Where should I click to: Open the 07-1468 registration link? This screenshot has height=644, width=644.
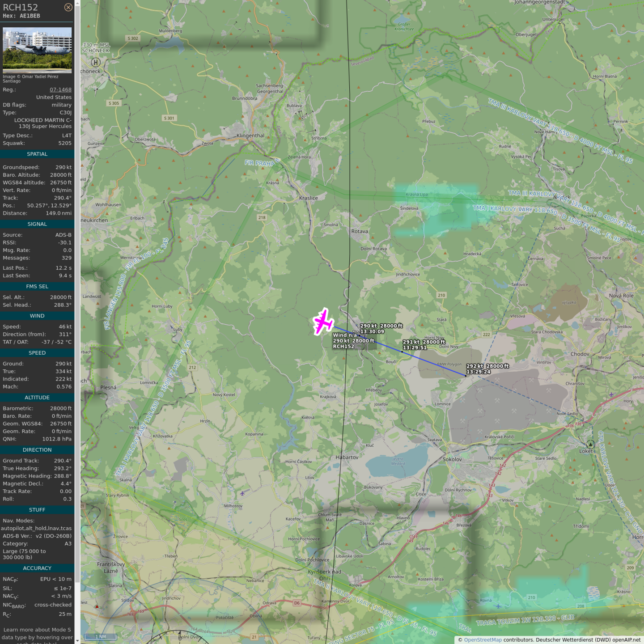coord(60,89)
